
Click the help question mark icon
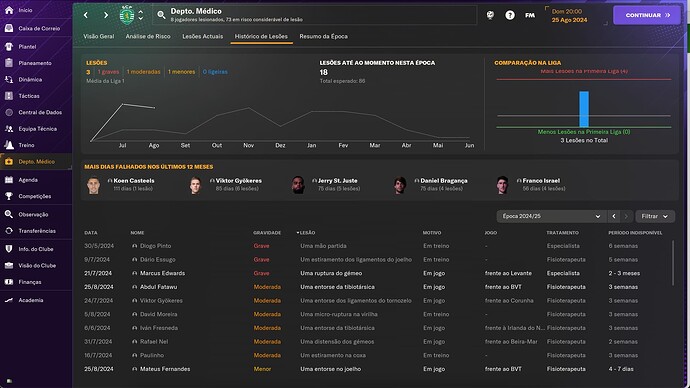[x=510, y=15]
